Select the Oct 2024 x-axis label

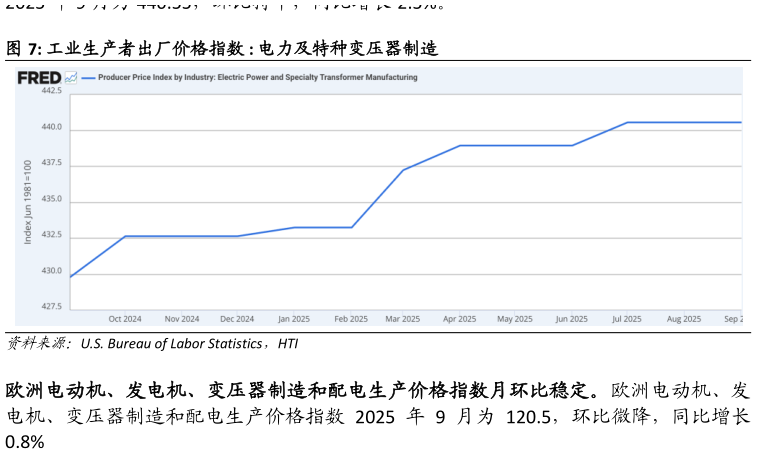pos(125,319)
